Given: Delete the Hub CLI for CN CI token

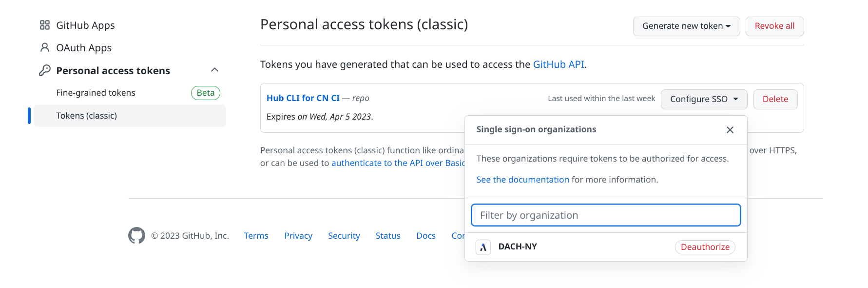Looking at the screenshot, I should click(x=775, y=99).
